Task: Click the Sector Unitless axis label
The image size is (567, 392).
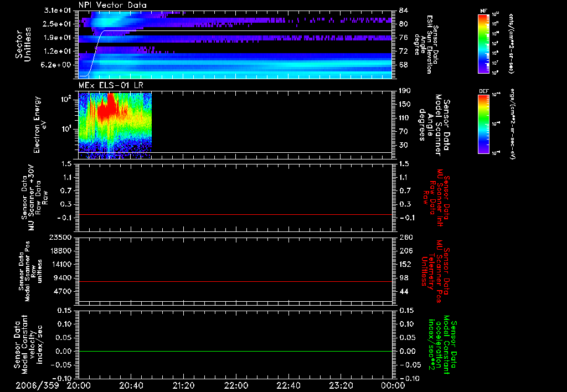Action: pyautogui.click(x=23, y=44)
